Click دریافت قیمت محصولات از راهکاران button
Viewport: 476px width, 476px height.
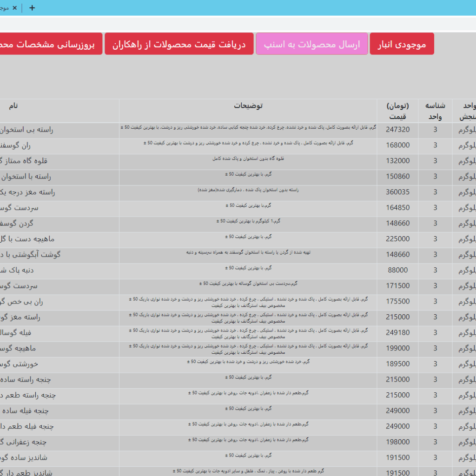point(179,44)
